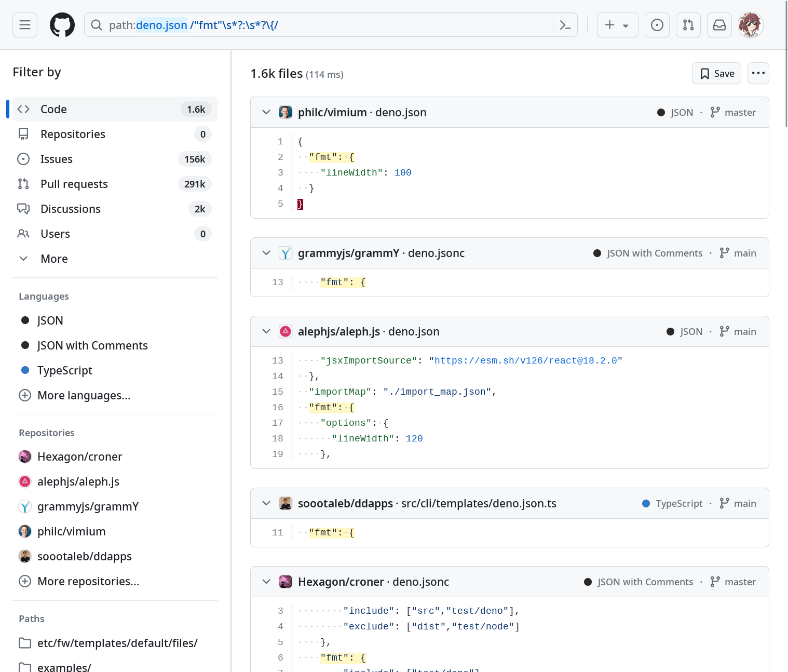Click line 13 in grammY result
The height and width of the screenshot is (672, 788).
278,282
